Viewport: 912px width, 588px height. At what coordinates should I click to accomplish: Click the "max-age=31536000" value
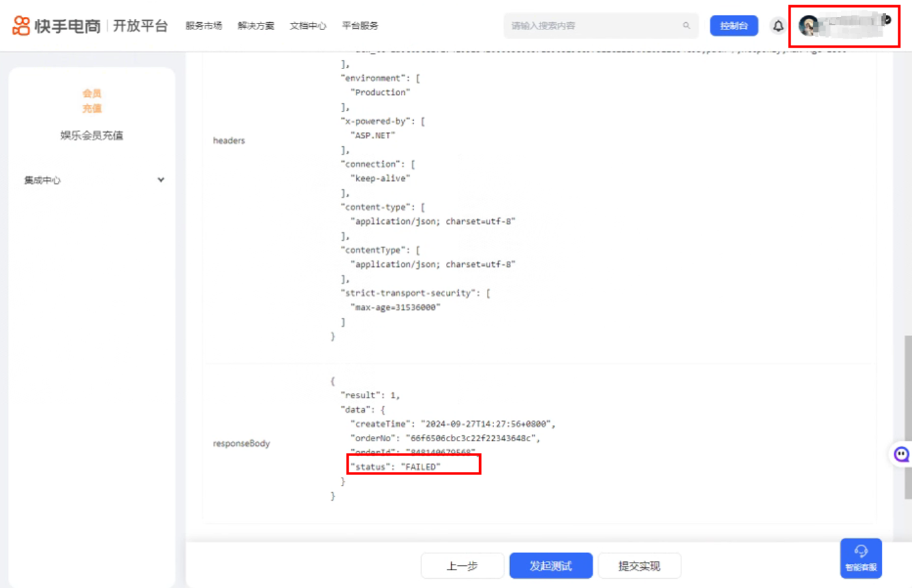pyautogui.click(x=396, y=307)
